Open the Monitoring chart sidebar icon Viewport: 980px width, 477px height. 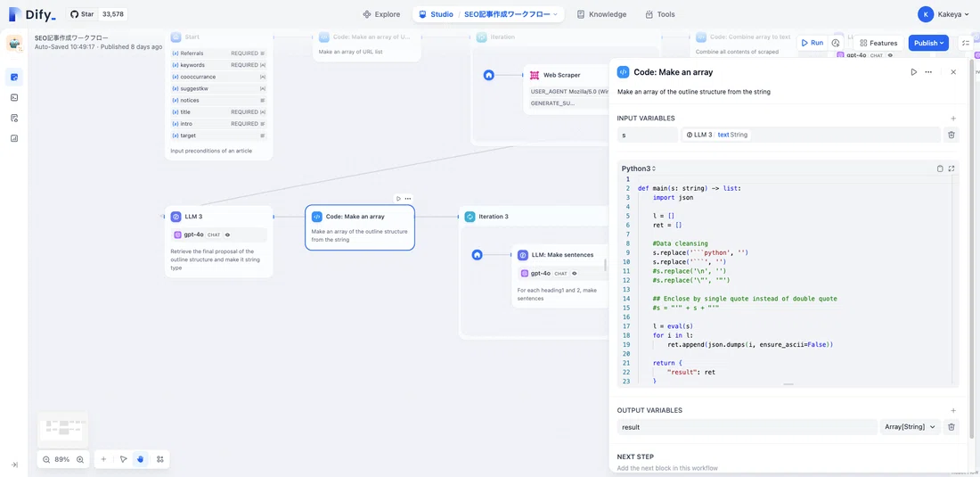14,138
